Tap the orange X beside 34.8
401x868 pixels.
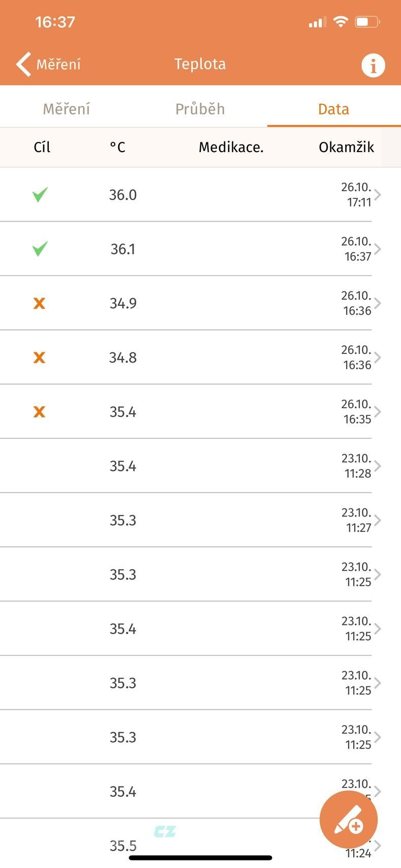pyautogui.click(x=39, y=358)
